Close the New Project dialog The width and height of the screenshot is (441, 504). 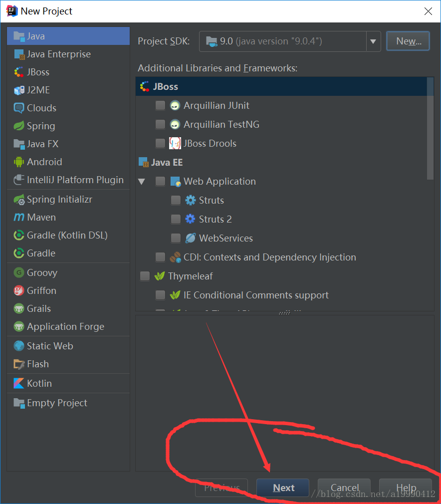[428, 11]
